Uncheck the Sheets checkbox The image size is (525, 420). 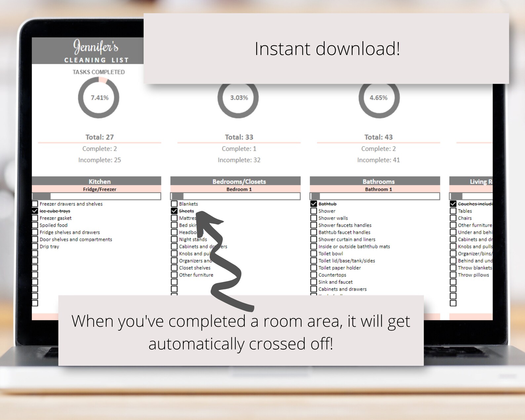pos(174,211)
